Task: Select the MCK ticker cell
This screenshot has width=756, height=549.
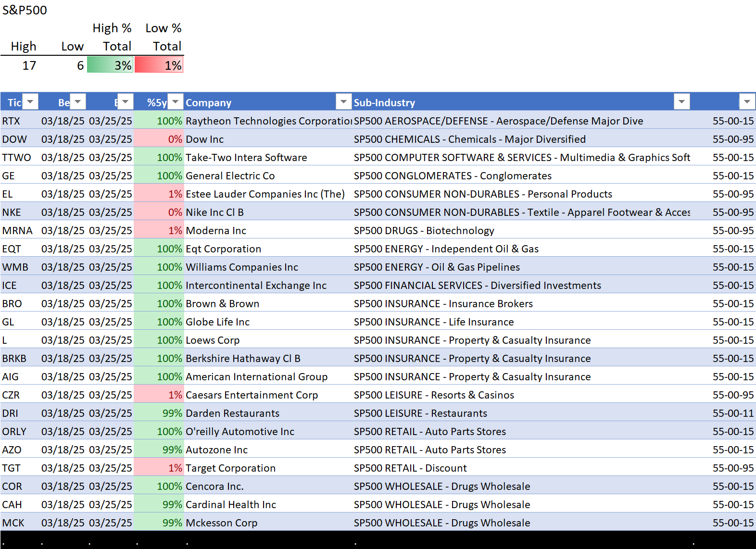Action: 20,523
